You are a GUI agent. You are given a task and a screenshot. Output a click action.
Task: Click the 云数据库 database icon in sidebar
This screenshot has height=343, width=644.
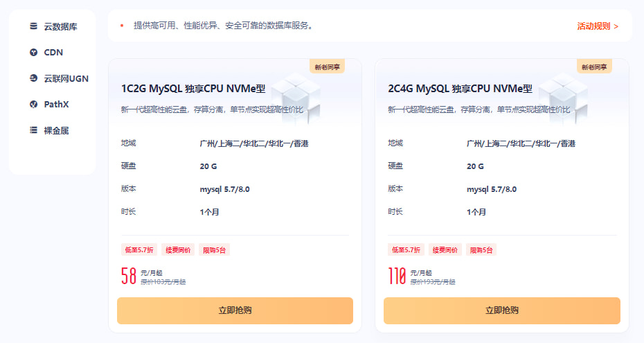click(x=33, y=26)
